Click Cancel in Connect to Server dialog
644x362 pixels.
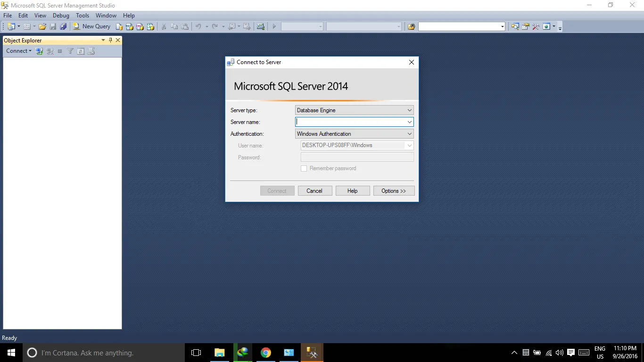click(x=314, y=191)
